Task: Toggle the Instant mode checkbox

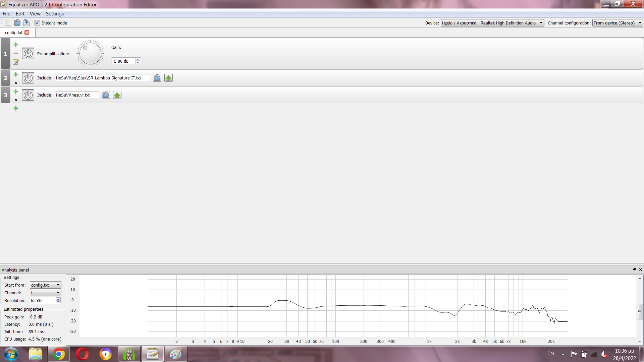Action: click(37, 23)
